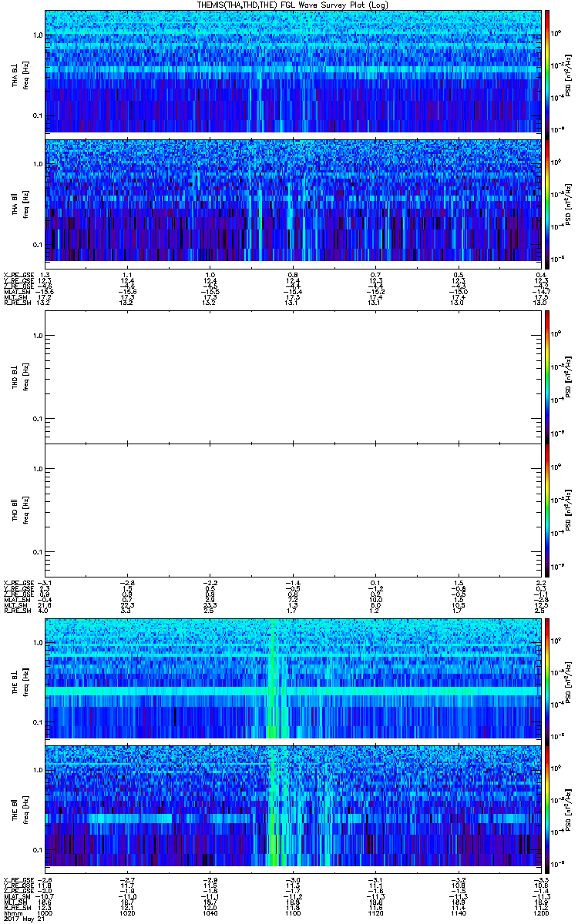Click the 'MLAT_SM' row label under THE panels
Image resolution: width=578 pixels, height=924 pixels.
coord(16,897)
